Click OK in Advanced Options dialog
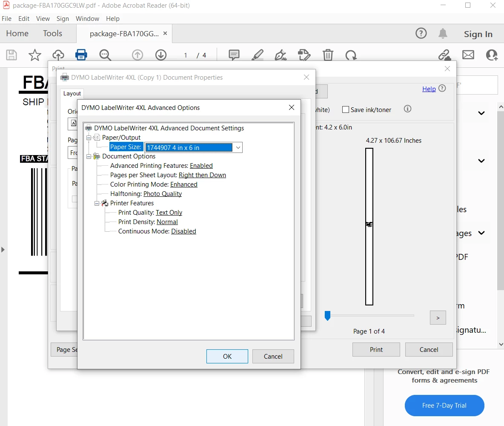This screenshot has height=426, width=504. tap(227, 356)
